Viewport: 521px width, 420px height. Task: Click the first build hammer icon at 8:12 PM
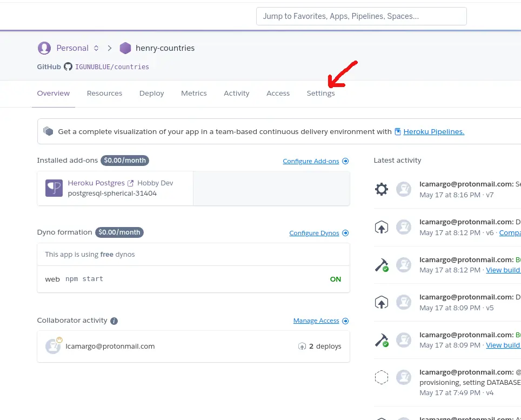(382, 265)
